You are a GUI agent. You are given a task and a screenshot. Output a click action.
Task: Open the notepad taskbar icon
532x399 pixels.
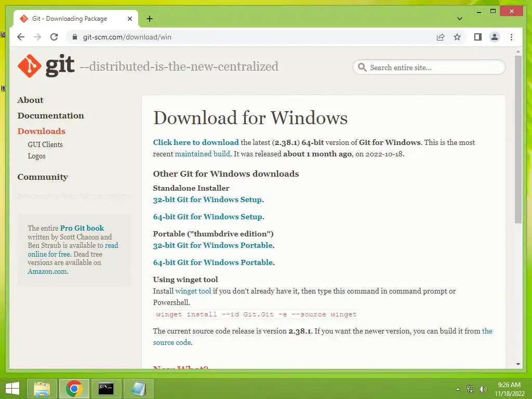[138, 389]
